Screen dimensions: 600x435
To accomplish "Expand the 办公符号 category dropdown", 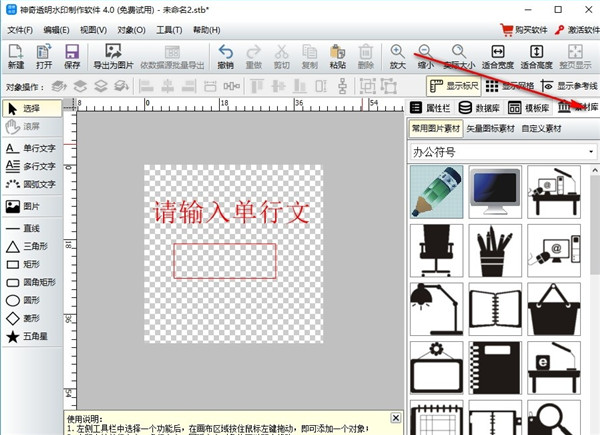I will pyautogui.click(x=591, y=152).
